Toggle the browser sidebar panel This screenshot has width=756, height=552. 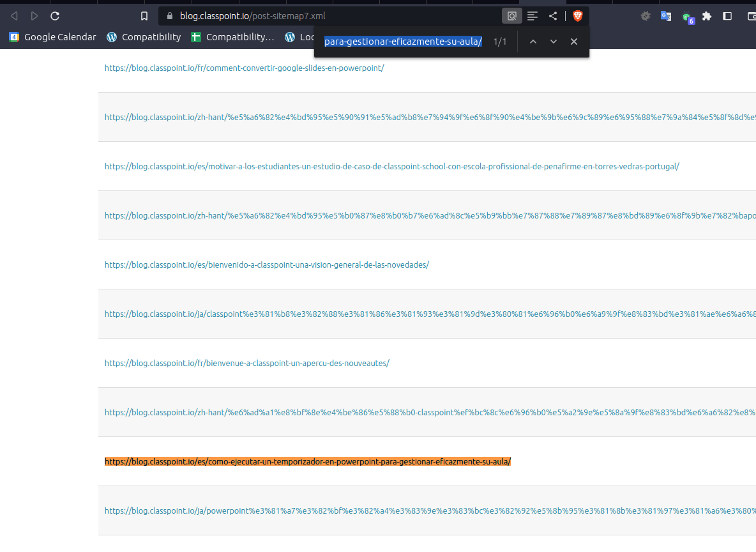click(727, 17)
